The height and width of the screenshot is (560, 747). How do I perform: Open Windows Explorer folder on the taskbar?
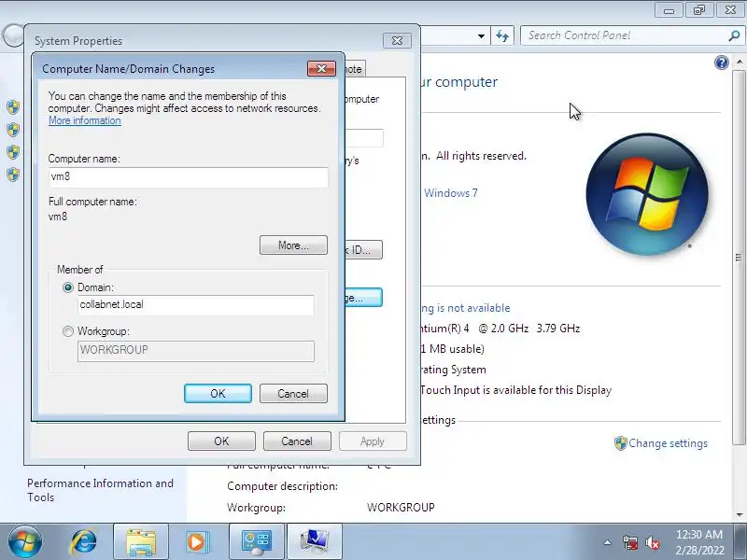141,541
